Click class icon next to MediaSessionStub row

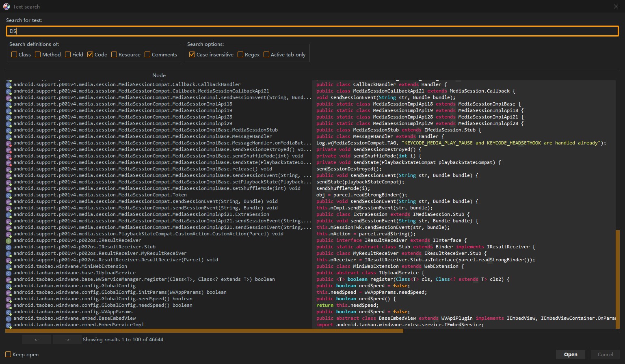point(9,130)
